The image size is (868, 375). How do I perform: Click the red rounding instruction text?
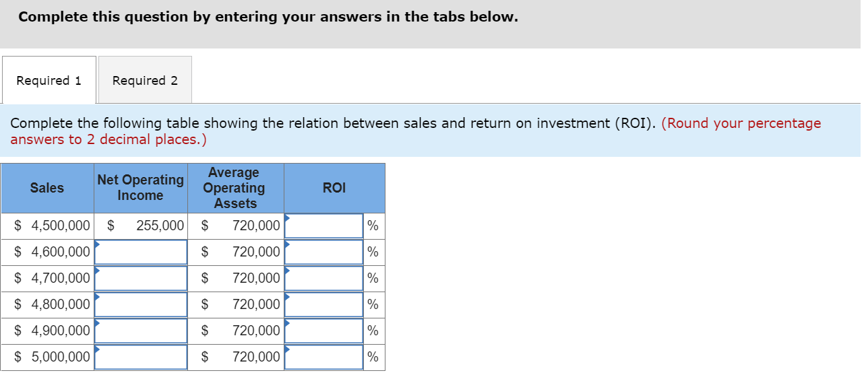click(741, 123)
